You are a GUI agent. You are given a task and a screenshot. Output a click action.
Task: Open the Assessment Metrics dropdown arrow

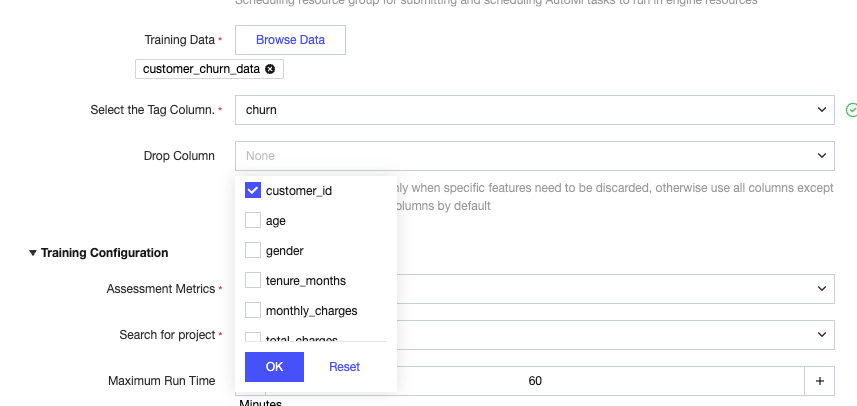coord(821,288)
